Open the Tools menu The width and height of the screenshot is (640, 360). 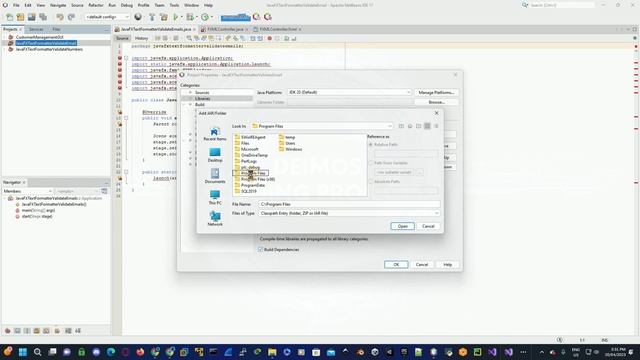[174, 5]
